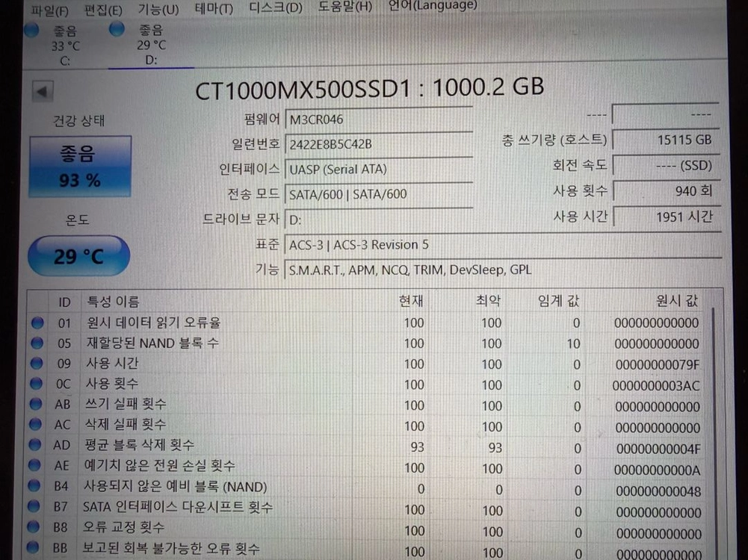Click the standard field ACS-3 Revision 5

[x=503, y=245]
